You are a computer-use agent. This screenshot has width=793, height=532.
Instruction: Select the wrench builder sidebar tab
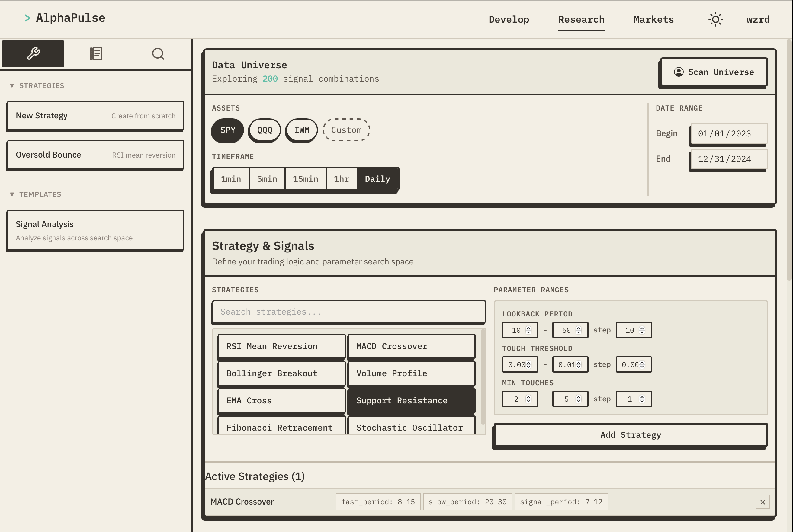(33, 54)
